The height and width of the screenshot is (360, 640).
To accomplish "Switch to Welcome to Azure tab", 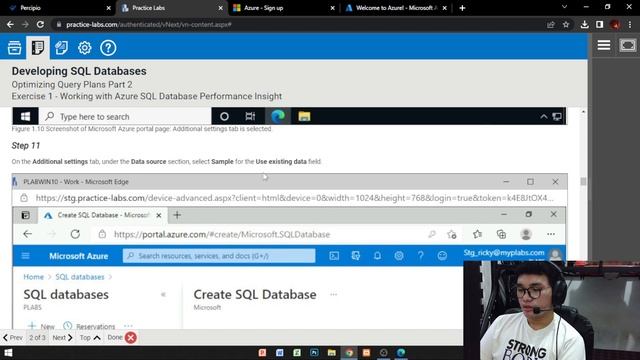I will [x=396, y=8].
